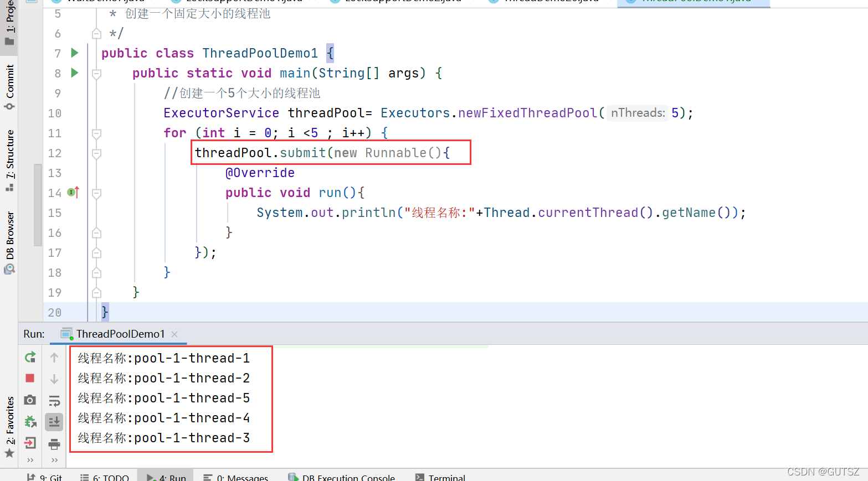Click newFixedThreadPool method call
Image resolution: width=868 pixels, height=481 pixels.
(527, 113)
